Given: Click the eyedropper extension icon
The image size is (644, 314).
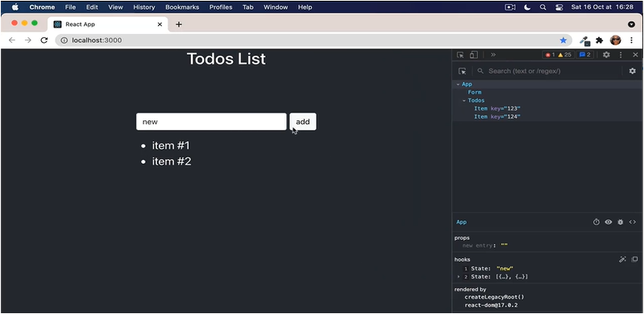Looking at the screenshot, I should 584,40.
